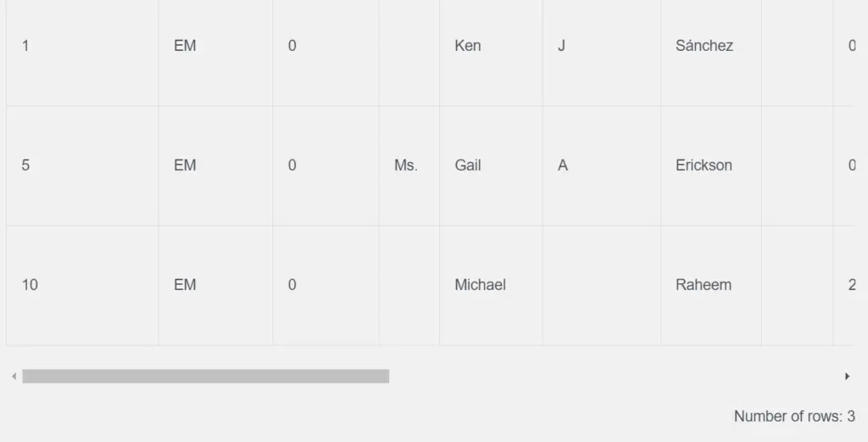Click the Raheem last name cell
Viewport: 868px width, 442px height.
tap(711, 285)
